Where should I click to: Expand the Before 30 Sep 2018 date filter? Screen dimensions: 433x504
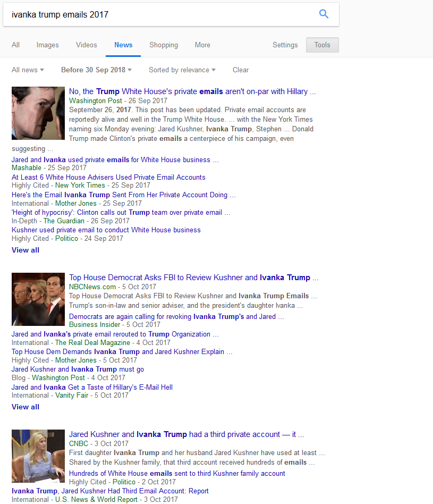[x=96, y=70]
